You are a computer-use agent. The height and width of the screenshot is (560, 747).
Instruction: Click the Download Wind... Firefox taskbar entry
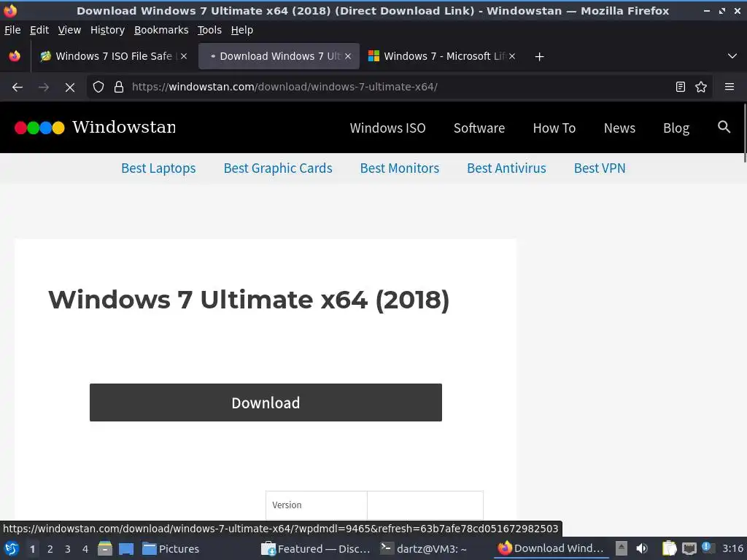551,548
